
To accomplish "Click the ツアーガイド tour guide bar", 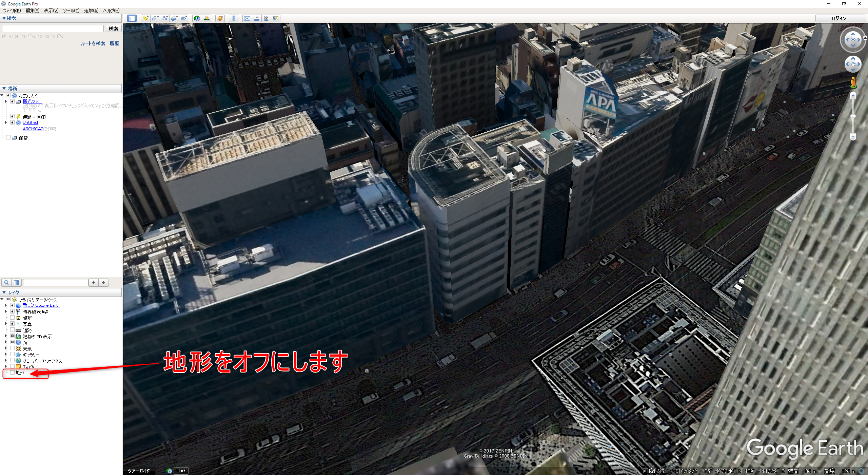I will (139, 471).
